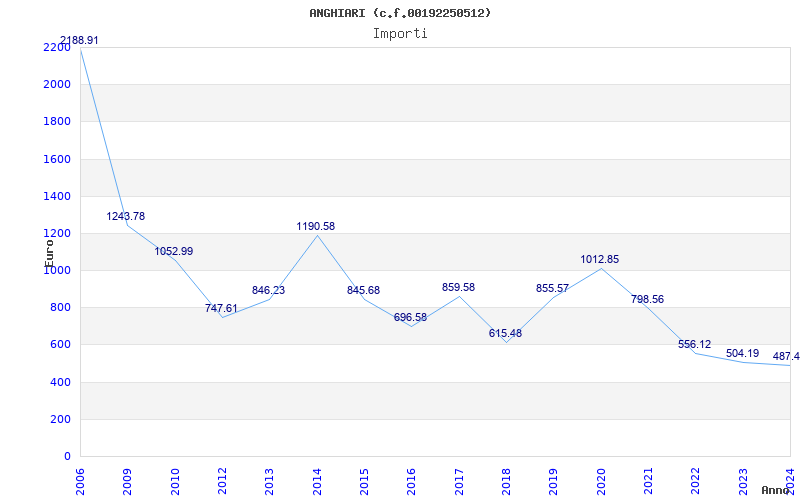Click the 2019 x-axis year label
Viewport: 800px width, 500px height.
click(554, 481)
